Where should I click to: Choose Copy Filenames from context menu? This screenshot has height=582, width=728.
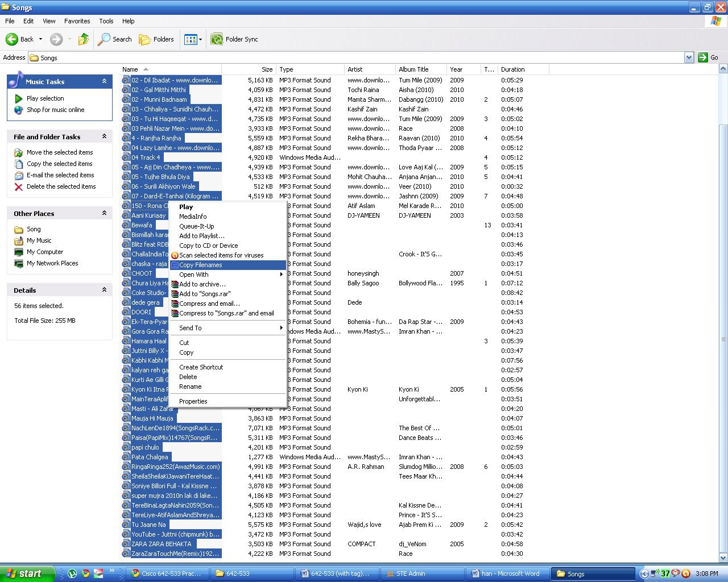click(227, 265)
